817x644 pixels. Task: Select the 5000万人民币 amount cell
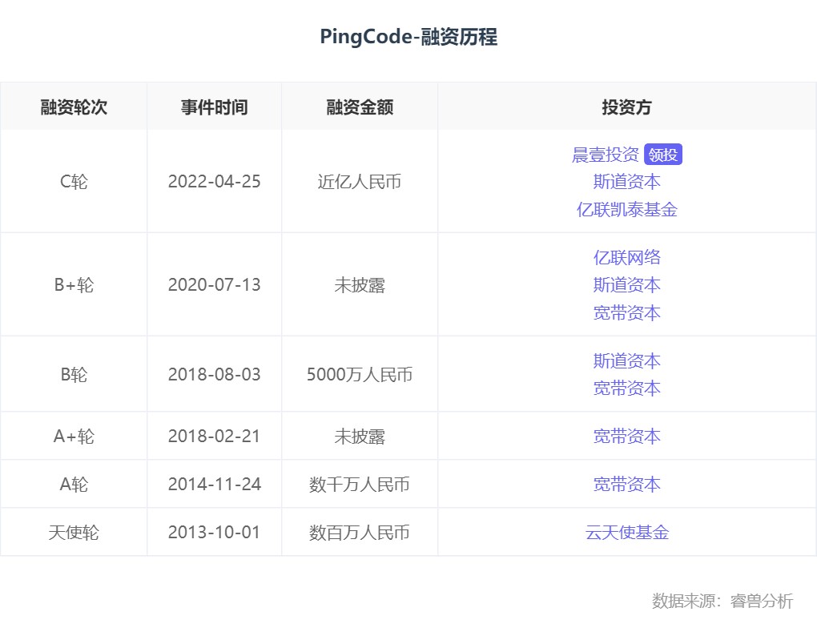(x=360, y=374)
